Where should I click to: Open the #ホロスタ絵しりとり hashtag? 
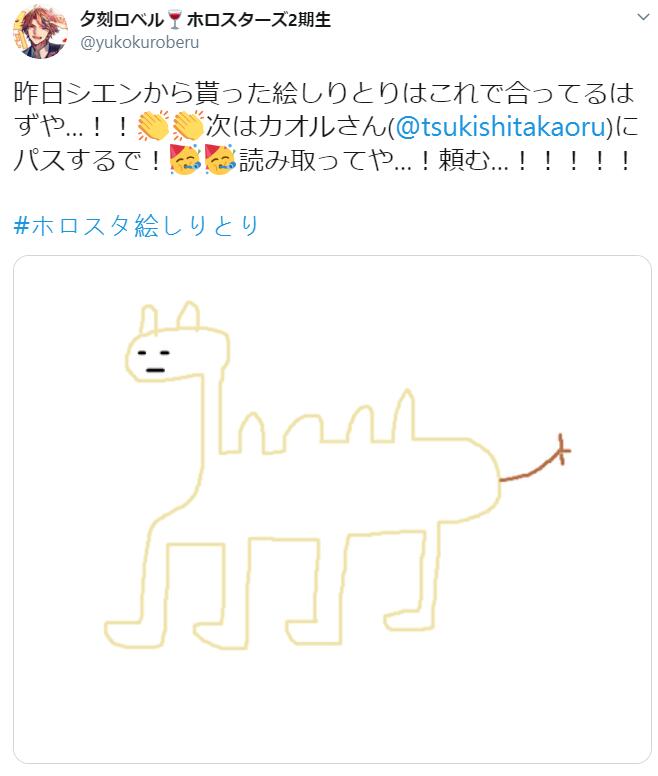[x=136, y=226]
